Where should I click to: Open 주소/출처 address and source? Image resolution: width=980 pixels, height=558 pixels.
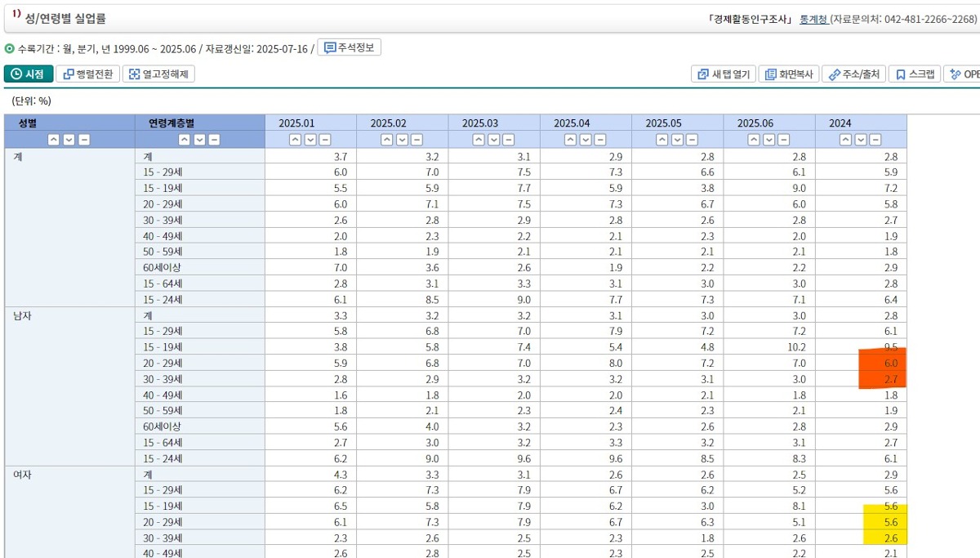click(853, 74)
